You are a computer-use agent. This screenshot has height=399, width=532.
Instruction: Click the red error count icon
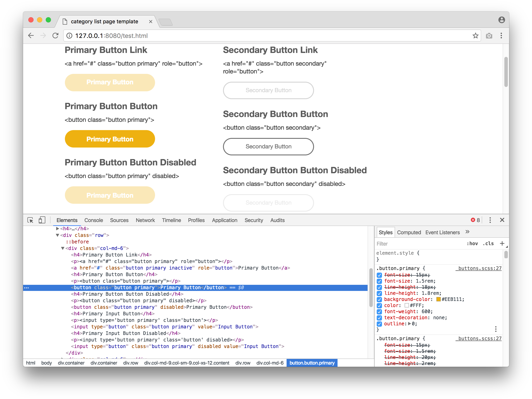coord(473,220)
